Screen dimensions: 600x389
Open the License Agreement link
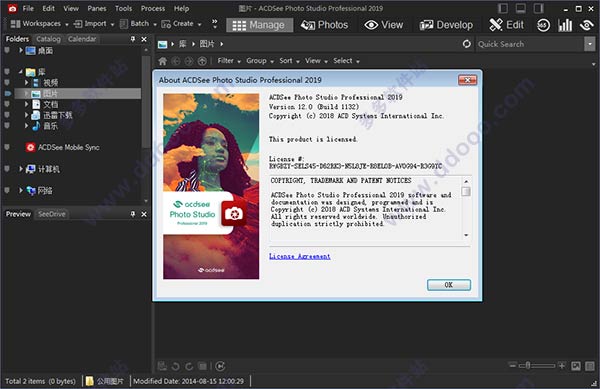(x=300, y=256)
